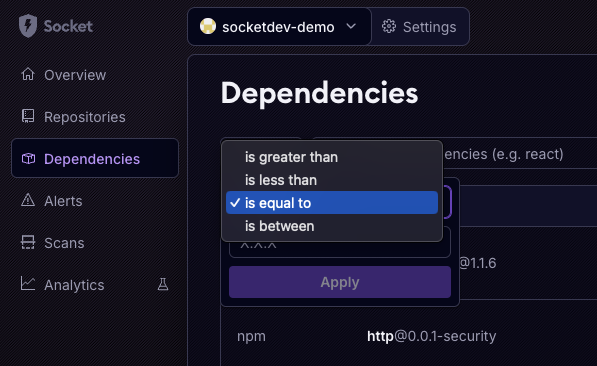
Task: Focus the dependencies search field
Action: click(x=520, y=154)
